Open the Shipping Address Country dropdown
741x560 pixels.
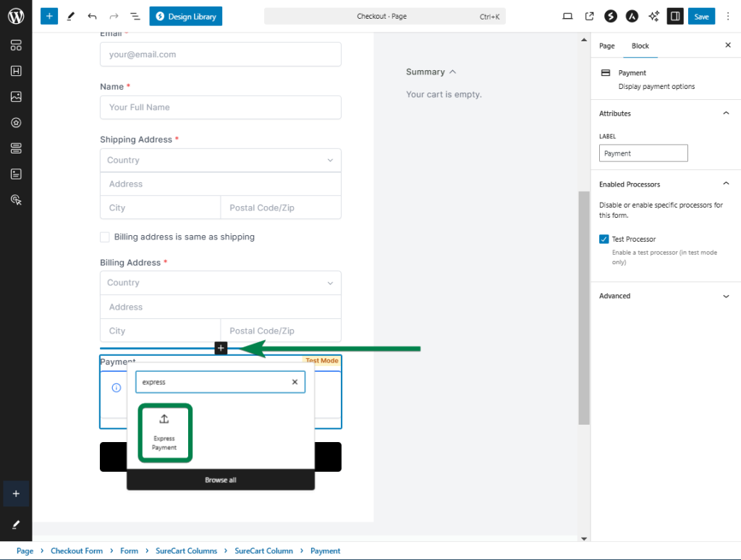(221, 161)
